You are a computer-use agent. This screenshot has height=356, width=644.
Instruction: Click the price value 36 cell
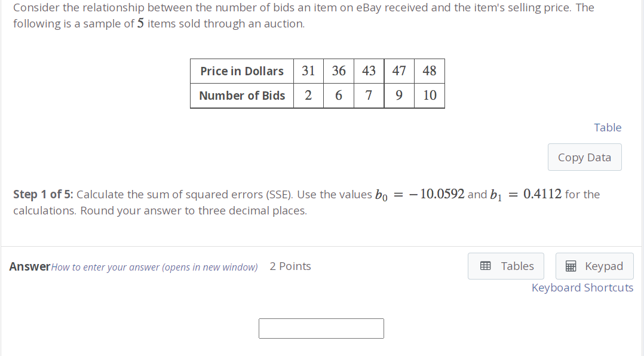click(x=339, y=70)
